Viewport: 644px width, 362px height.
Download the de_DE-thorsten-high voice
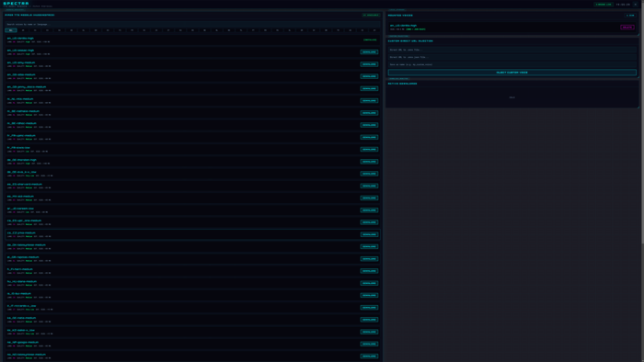click(369, 162)
